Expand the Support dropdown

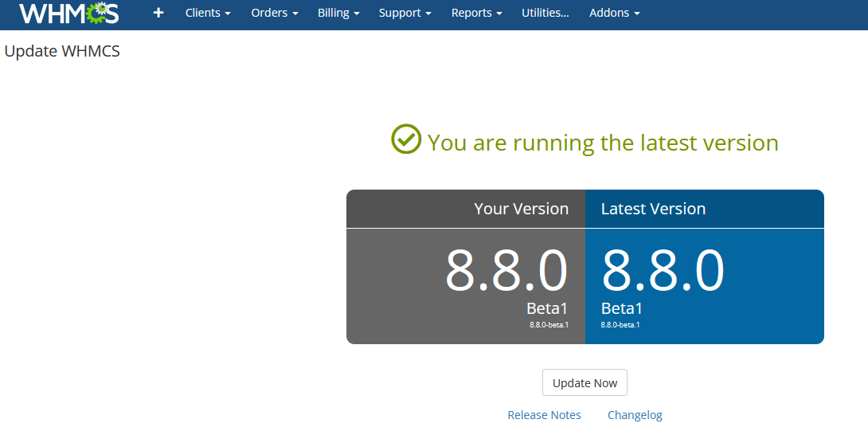(x=405, y=13)
